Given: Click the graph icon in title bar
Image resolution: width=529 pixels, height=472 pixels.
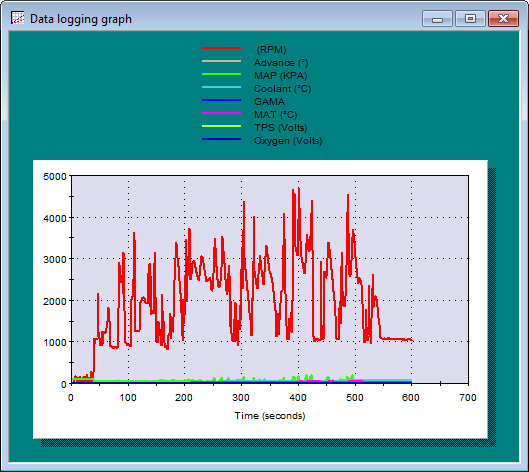Looking at the screenshot, I should 18,18.
